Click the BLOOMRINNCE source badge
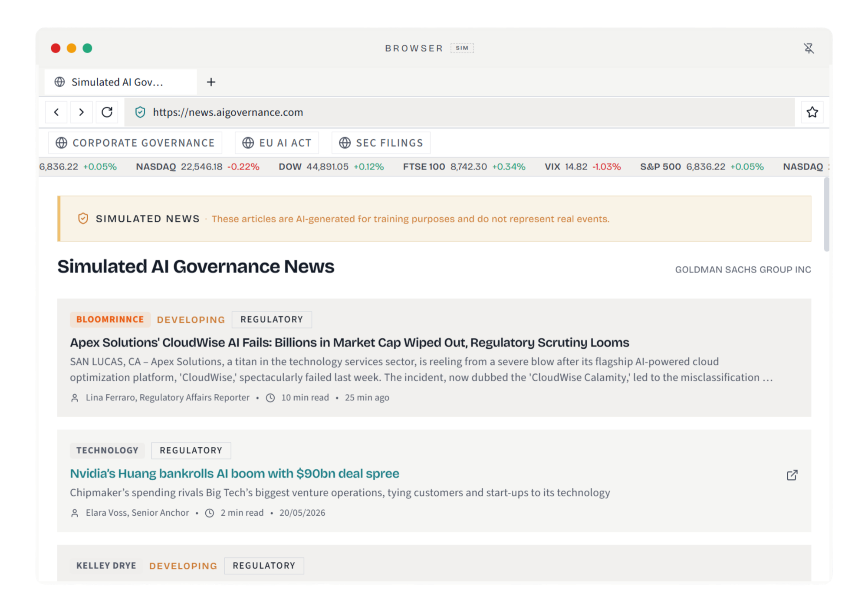 coord(110,319)
